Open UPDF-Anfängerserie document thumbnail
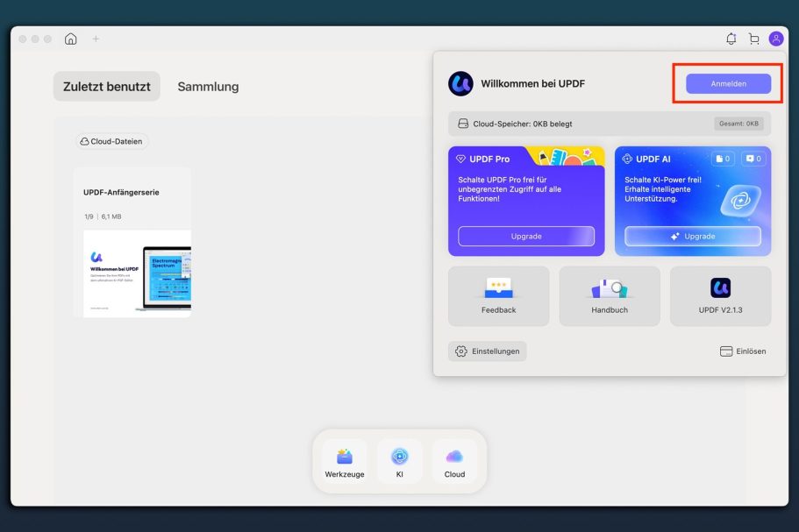The height and width of the screenshot is (532, 799). click(x=137, y=273)
